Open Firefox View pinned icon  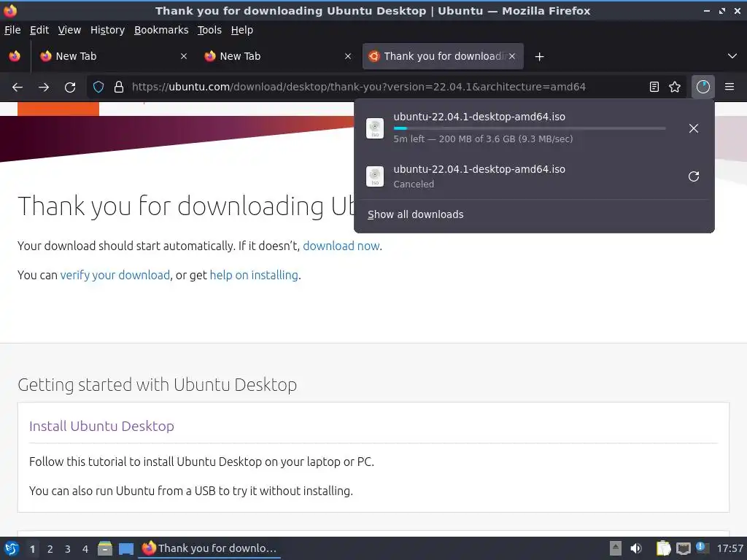click(15, 56)
